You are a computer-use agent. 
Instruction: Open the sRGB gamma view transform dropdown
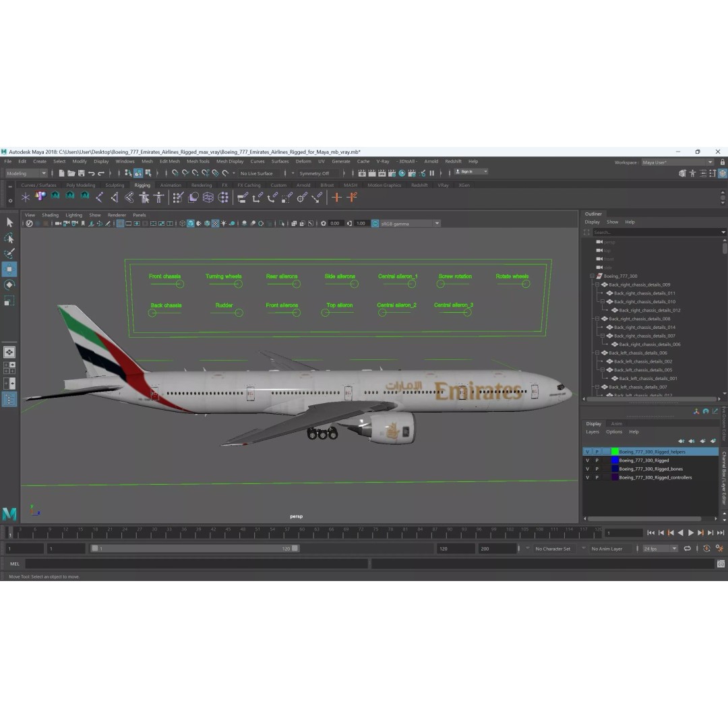click(x=410, y=224)
